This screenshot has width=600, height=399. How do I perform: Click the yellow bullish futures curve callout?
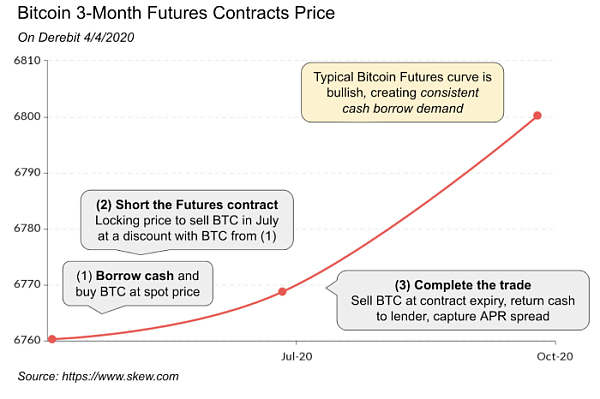coord(402,93)
